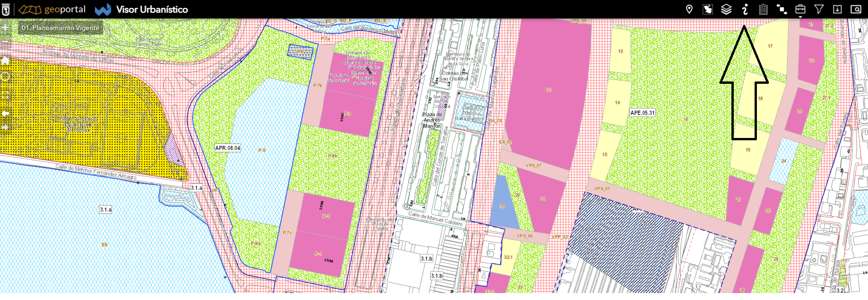Toggle the fullscreen view brackets icon
The image size is (868, 300).
point(5,94)
